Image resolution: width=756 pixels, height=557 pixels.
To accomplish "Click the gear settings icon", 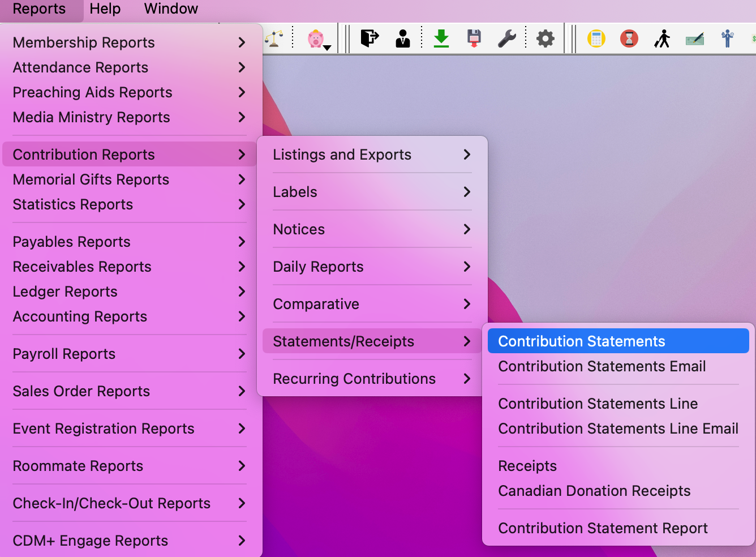I will click(545, 38).
